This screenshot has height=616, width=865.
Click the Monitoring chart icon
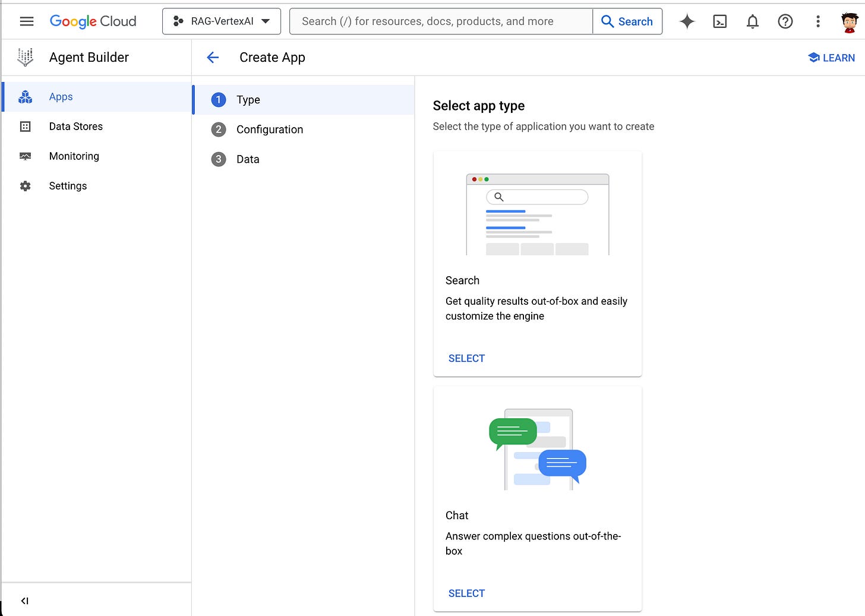click(x=26, y=156)
